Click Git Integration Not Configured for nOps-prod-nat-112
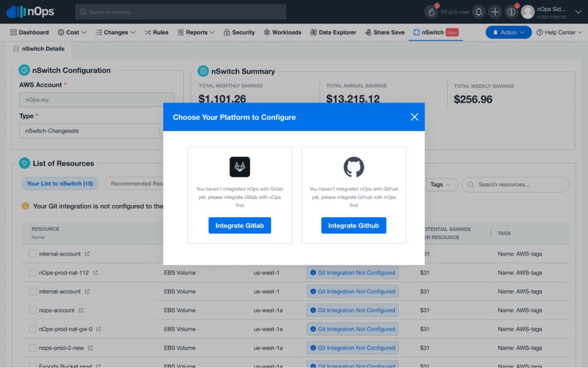The width and height of the screenshot is (588, 368). point(352,273)
